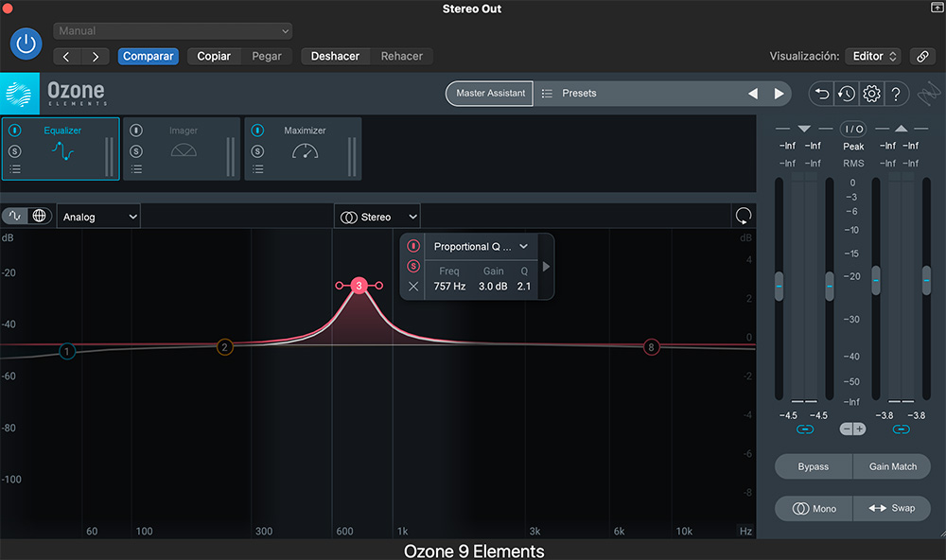Enable Solo on the Equalizer module
The width and height of the screenshot is (946, 560).
pyautogui.click(x=17, y=149)
